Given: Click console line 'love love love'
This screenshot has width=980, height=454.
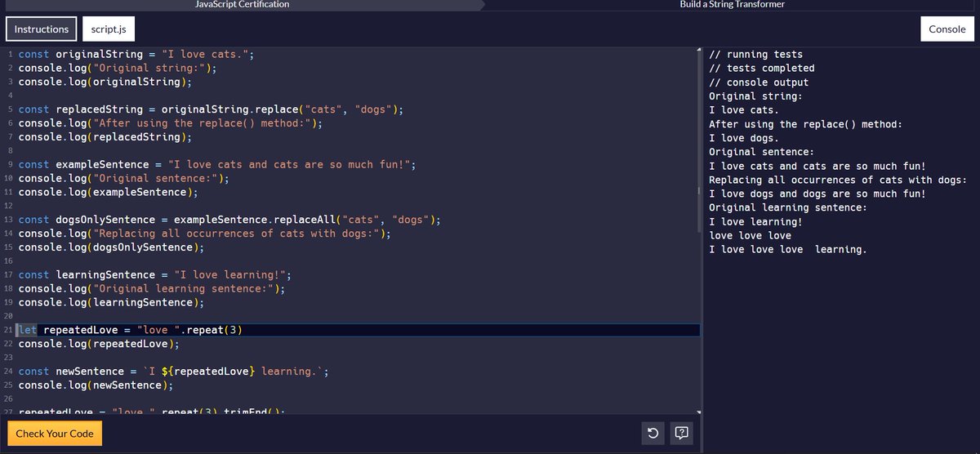Looking at the screenshot, I should pos(750,235).
